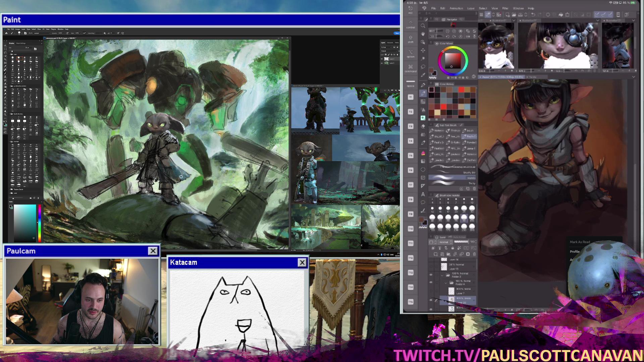This screenshot has height=362, width=644.
Task: Click the delete layer trash icon in Clip Studio
Action: pyautogui.click(x=474, y=254)
